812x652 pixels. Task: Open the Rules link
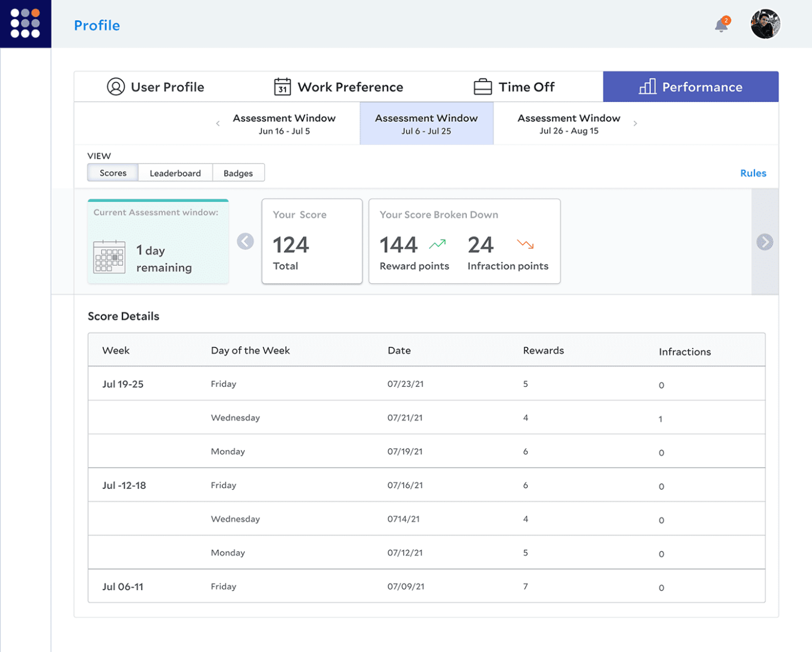[x=753, y=173]
